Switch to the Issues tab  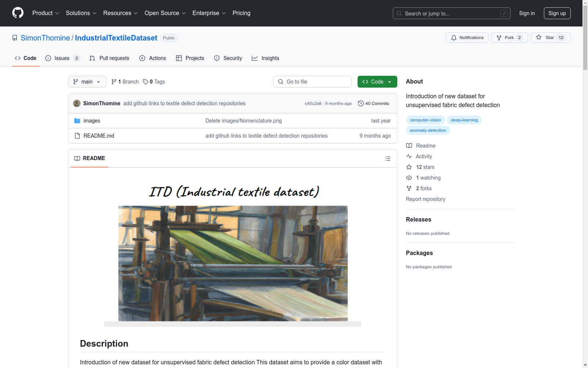click(62, 58)
